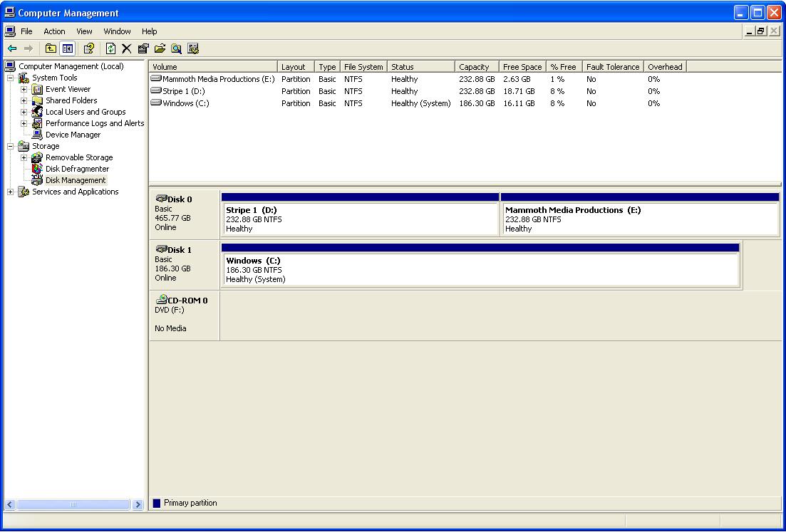This screenshot has height=532, width=786.
Task: Click the Open folder toolbar icon
Action: [x=160, y=48]
